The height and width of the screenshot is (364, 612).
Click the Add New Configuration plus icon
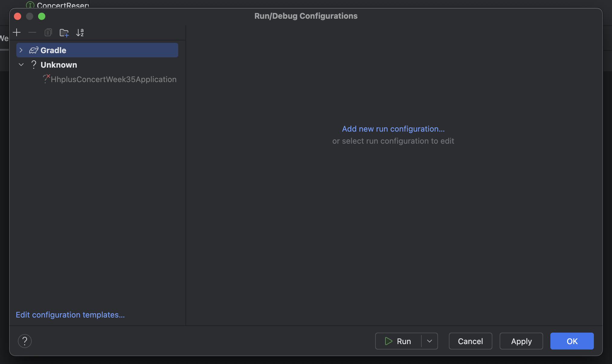17,32
